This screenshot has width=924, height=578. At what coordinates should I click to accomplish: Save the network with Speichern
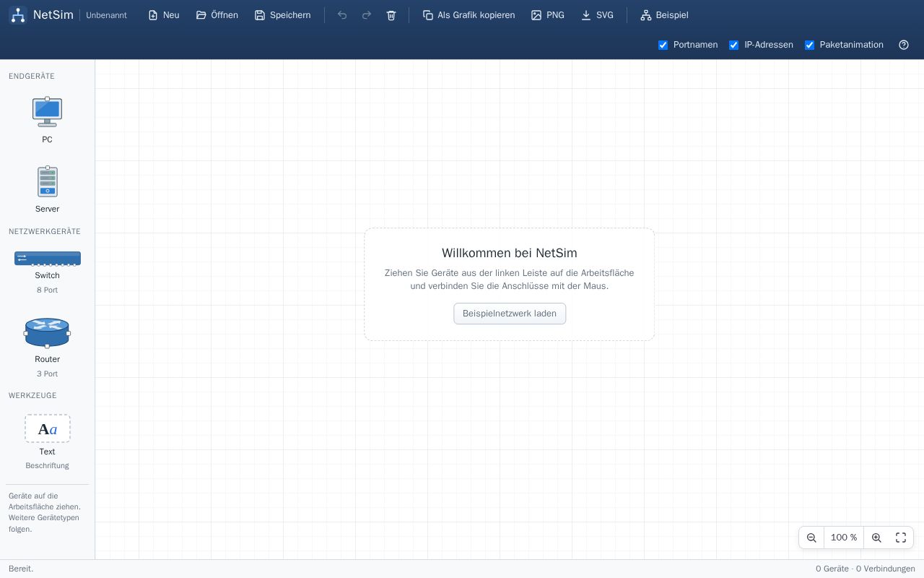(283, 15)
